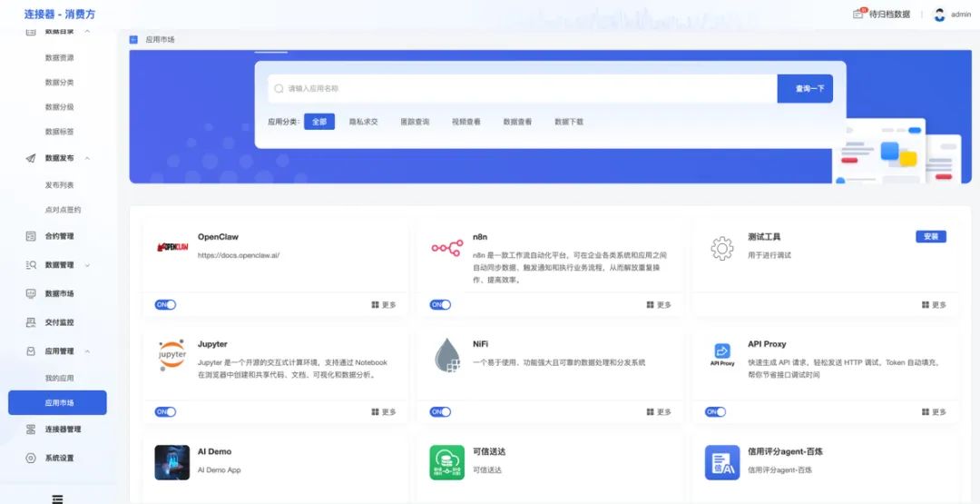This screenshot has height=504, width=980.
Task: Click the blue breadcrumb icon next to 应用市场
Action: pyautogui.click(x=133, y=39)
